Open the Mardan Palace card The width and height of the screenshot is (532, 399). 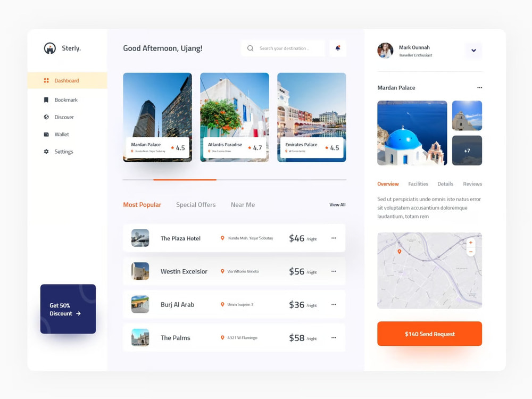[x=157, y=118]
